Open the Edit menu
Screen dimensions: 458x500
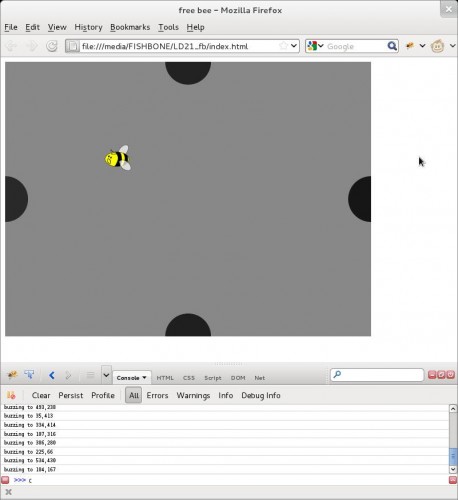32,27
